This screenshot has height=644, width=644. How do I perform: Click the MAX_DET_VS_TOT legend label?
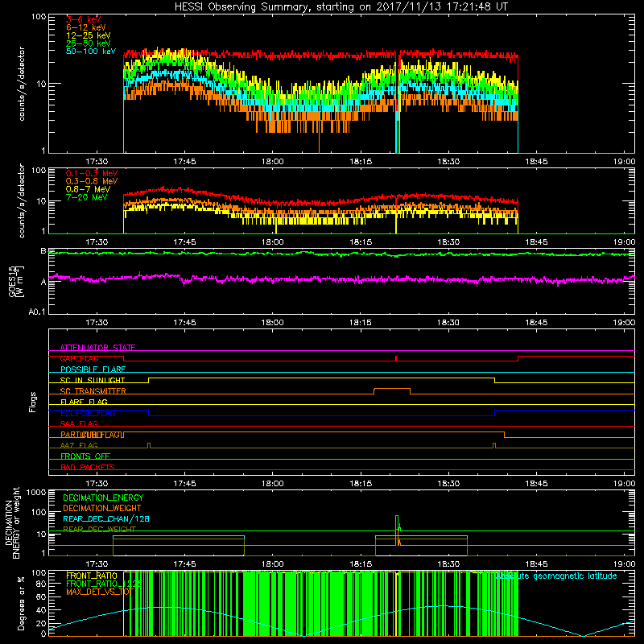click(x=100, y=592)
